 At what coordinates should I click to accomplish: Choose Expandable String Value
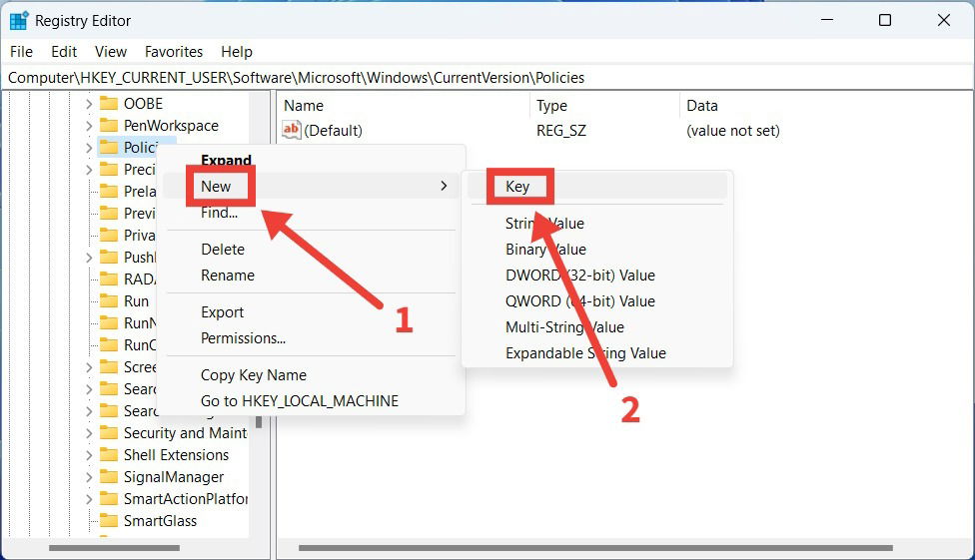tap(585, 353)
